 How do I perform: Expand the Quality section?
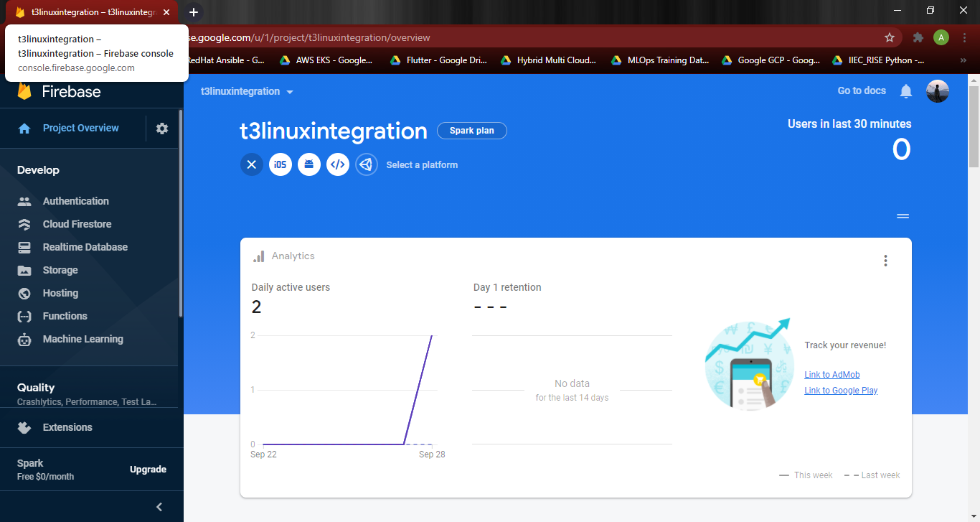(89, 393)
